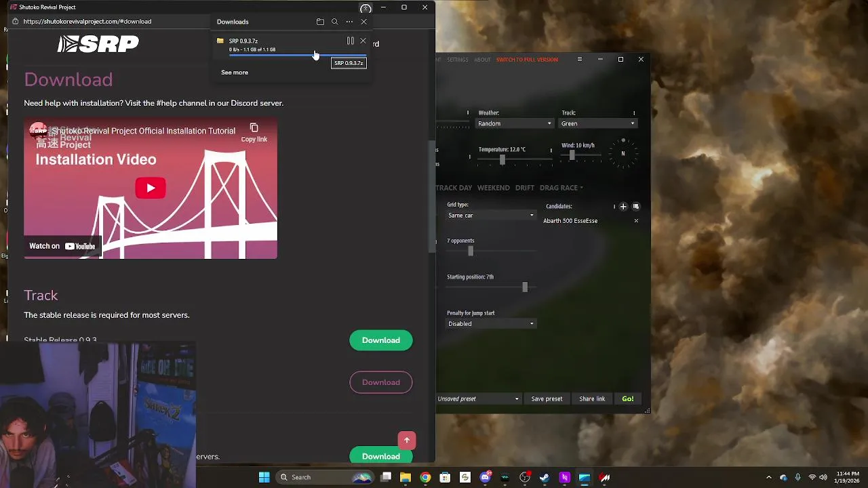Open Candidates three-dot options menu
Image resolution: width=868 pixels, height=488 pixels.
(614, 207)
